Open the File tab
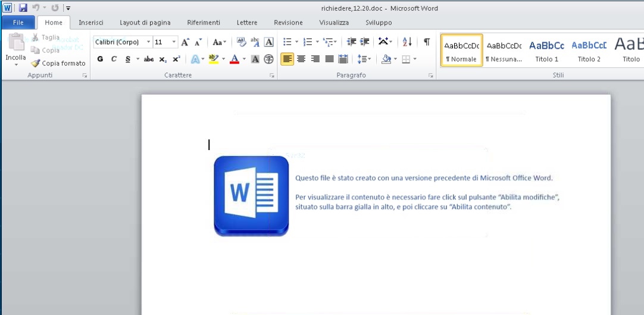Screen dimensions: 644x315 (18, 23)
